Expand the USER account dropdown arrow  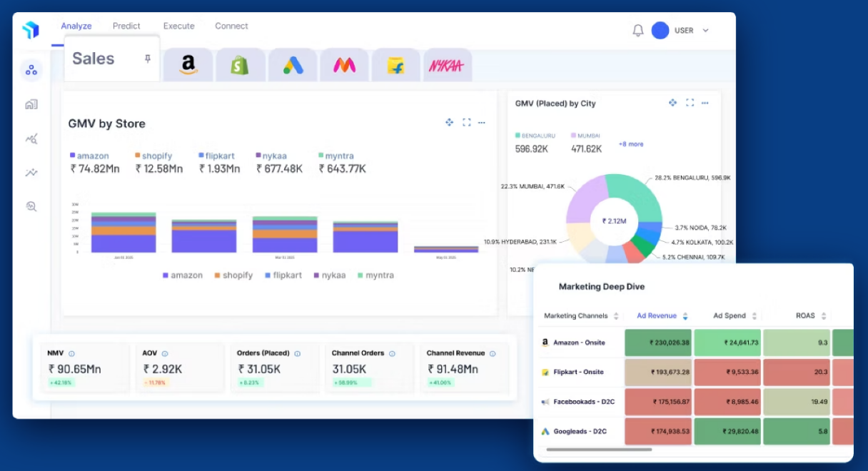point(705,31)
